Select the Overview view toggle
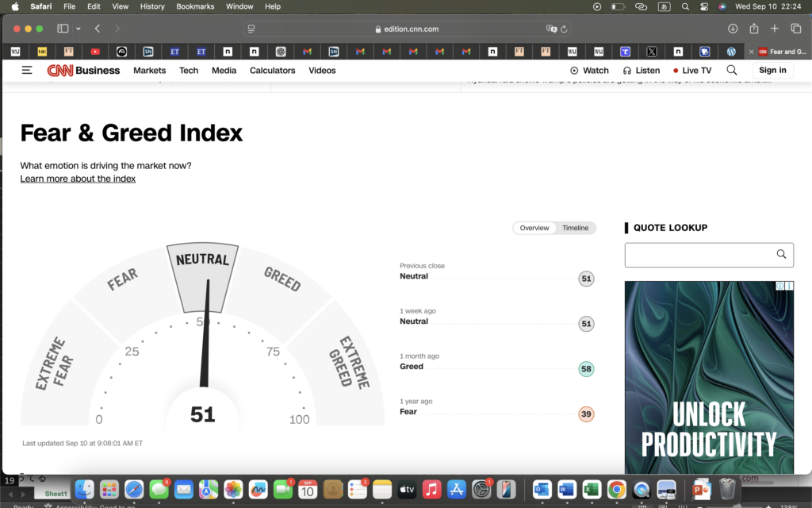 pos(534,228)
